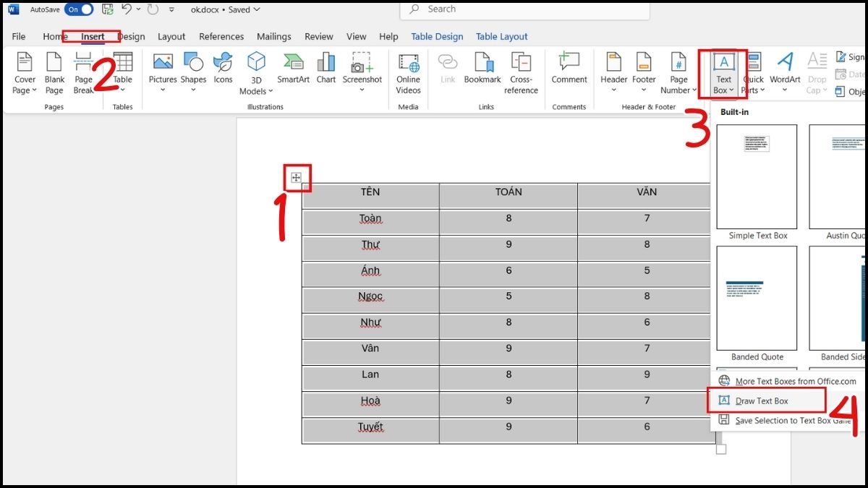Open the Header dropdown
Viewport: 868px width, 488px height.
[x=613, y=90]
